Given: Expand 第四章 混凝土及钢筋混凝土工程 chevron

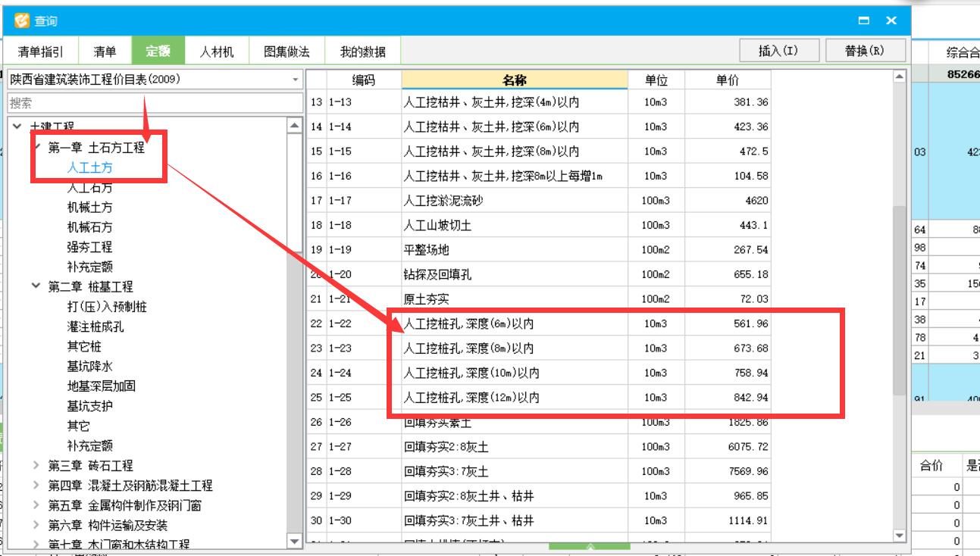Looking at the screenshot, I should [x=36, y=485].
